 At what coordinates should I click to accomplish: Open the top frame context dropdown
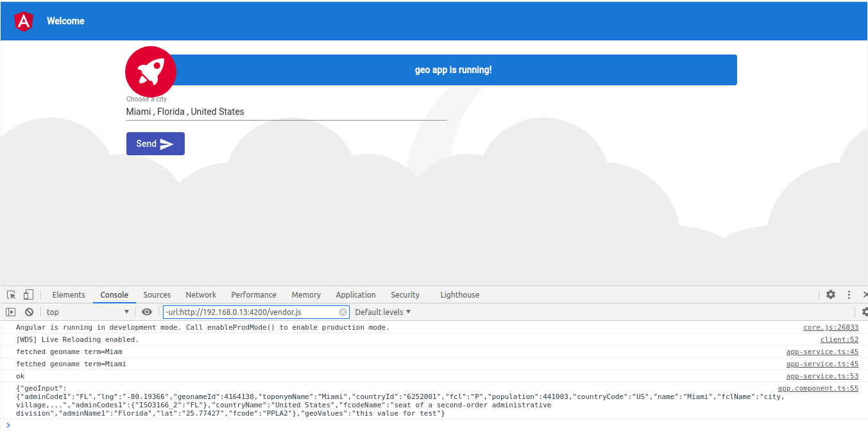88,312
